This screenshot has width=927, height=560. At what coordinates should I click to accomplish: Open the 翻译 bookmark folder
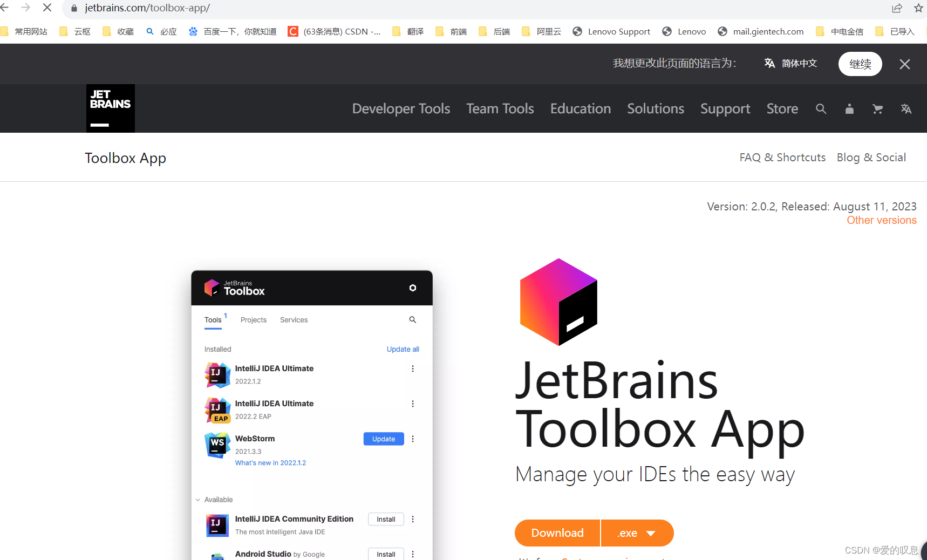click(x=408, y=32)
